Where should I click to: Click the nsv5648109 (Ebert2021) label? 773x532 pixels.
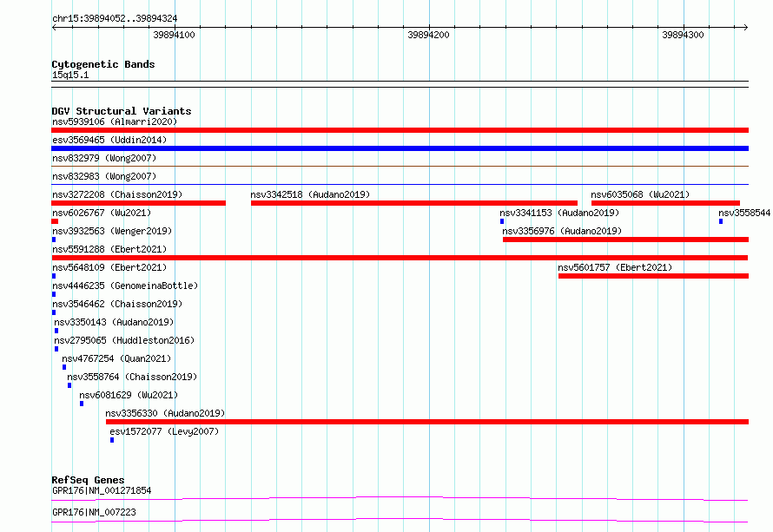(109, 267)
